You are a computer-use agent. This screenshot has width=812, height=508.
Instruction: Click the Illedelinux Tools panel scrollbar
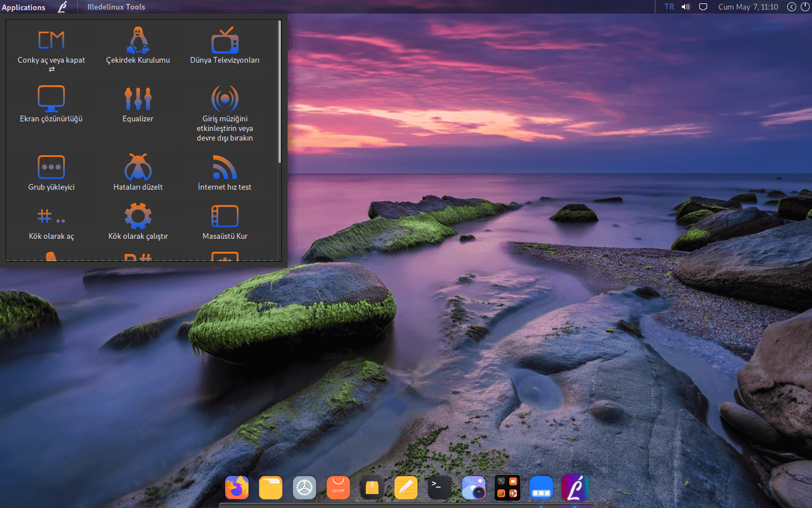pos(279,93)
